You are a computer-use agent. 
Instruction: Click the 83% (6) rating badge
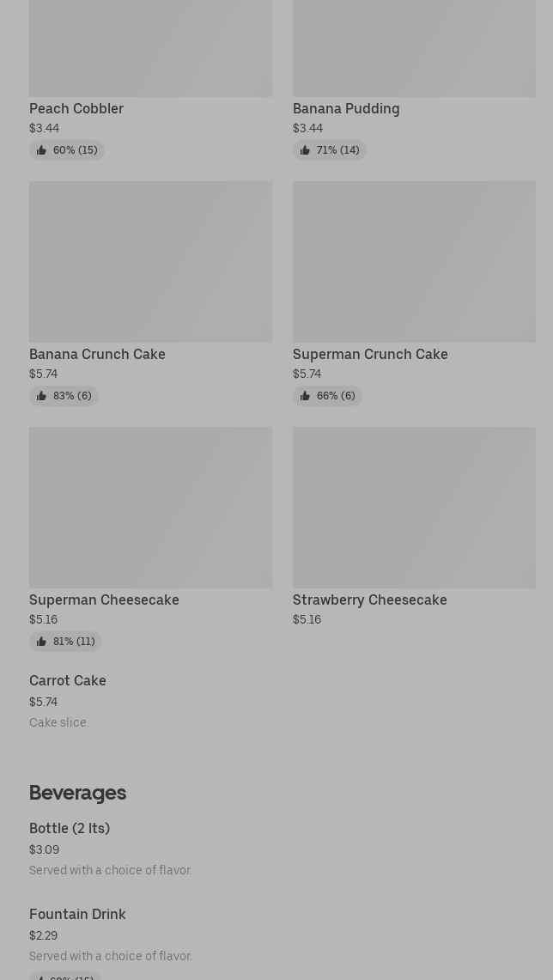click(64, 396)
